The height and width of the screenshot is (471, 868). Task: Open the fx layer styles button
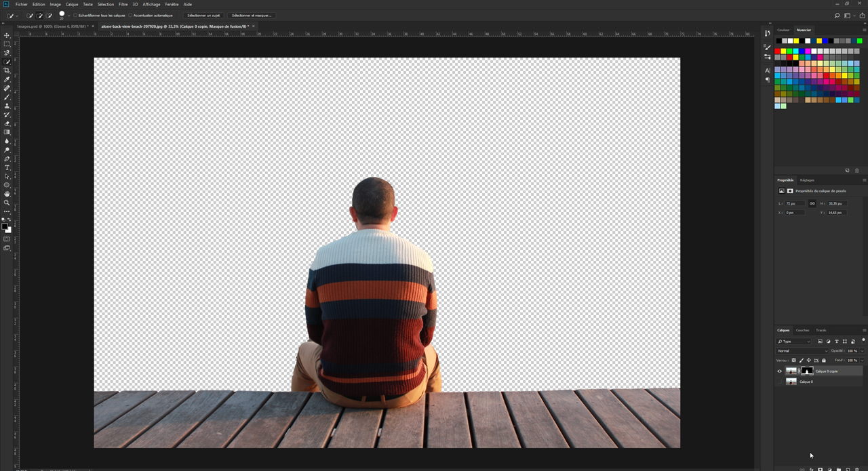pos(811,469)
